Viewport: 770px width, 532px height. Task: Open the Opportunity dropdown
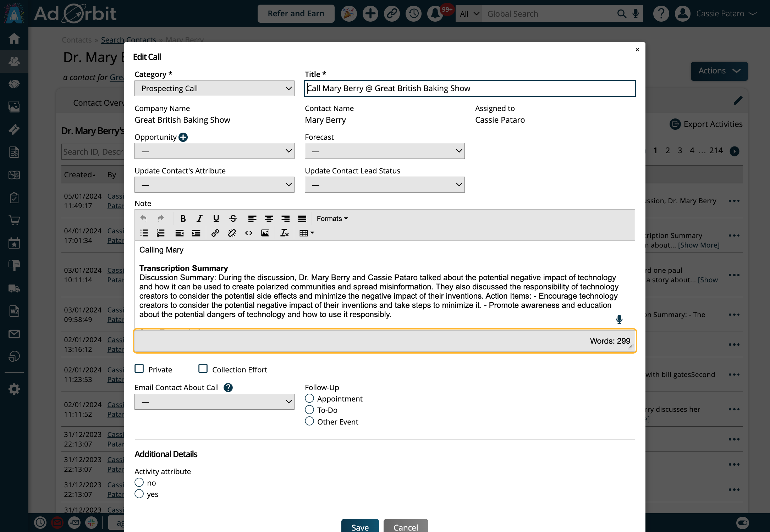tap(214, 151)
